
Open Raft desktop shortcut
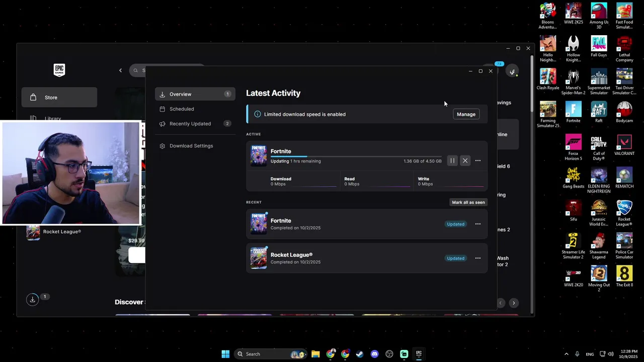599,112
